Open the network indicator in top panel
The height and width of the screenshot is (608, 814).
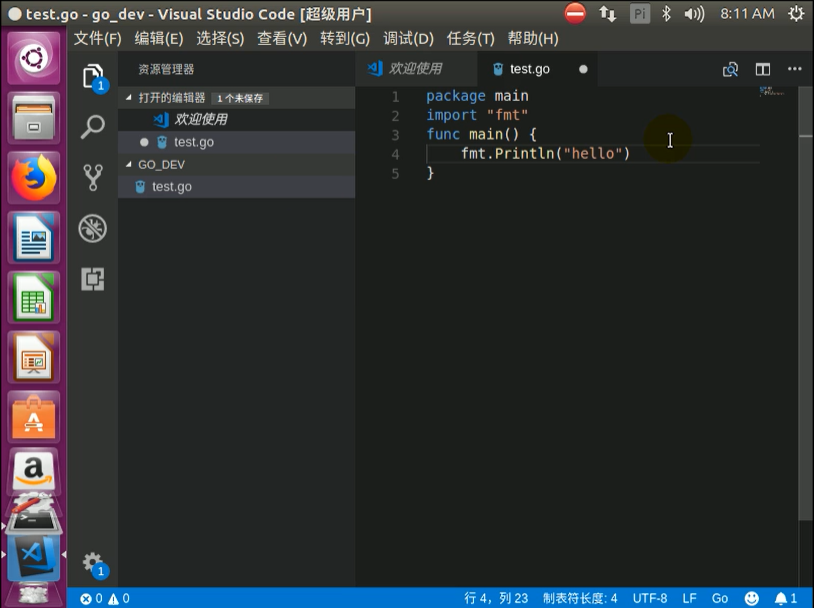tap(607, 13)
